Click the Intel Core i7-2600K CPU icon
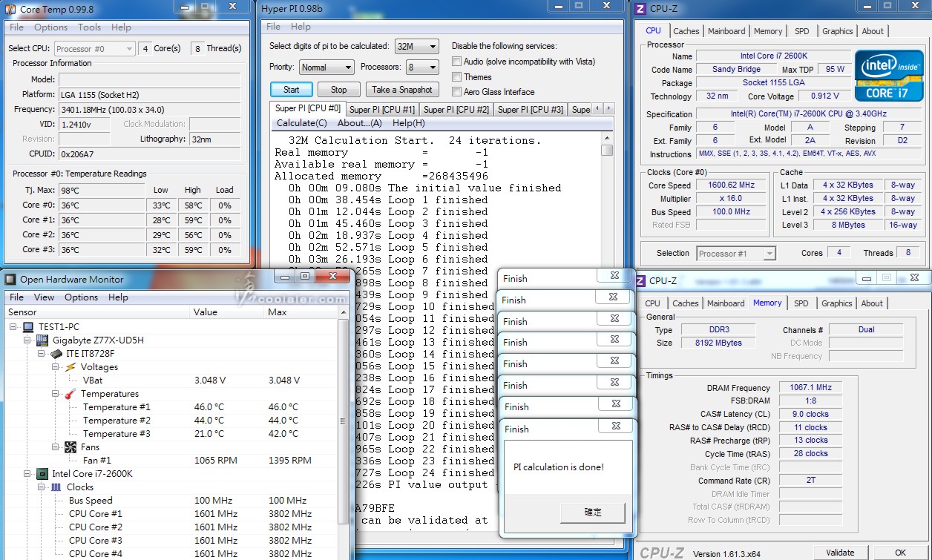The height and width of the screenshot is (560, 932). point(42,474)
